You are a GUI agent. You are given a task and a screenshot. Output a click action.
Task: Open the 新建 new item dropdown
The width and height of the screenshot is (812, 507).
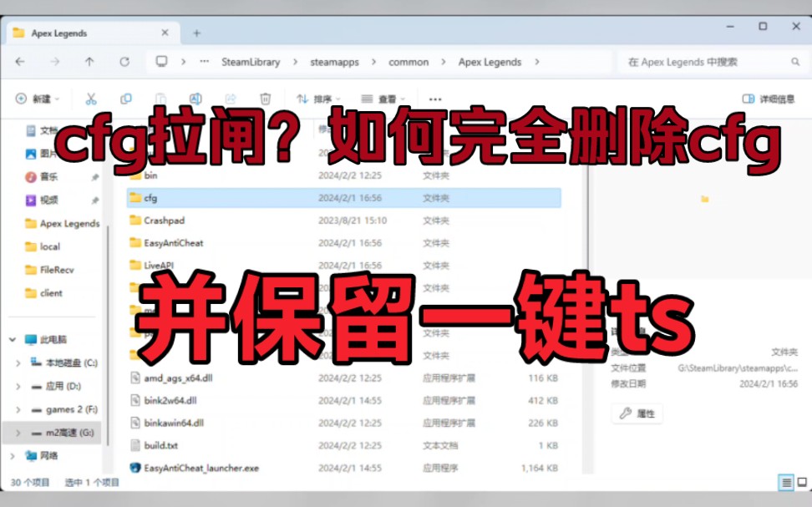click(38, 99)
